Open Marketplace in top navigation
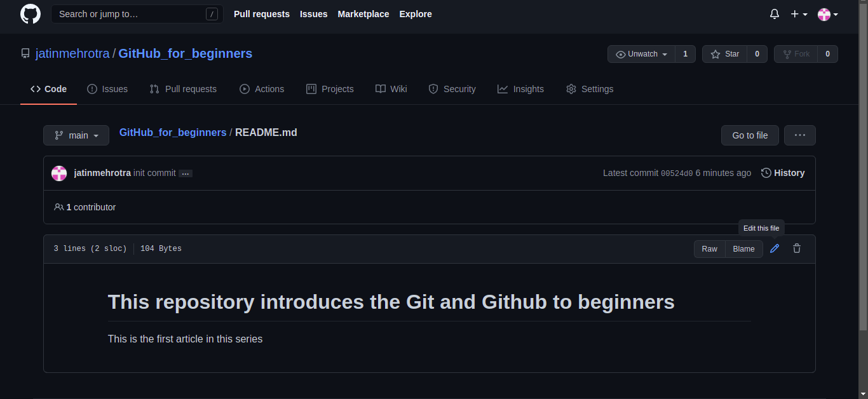Image resolution: width=868 pixels, height=399 pixels. (363, 14)
